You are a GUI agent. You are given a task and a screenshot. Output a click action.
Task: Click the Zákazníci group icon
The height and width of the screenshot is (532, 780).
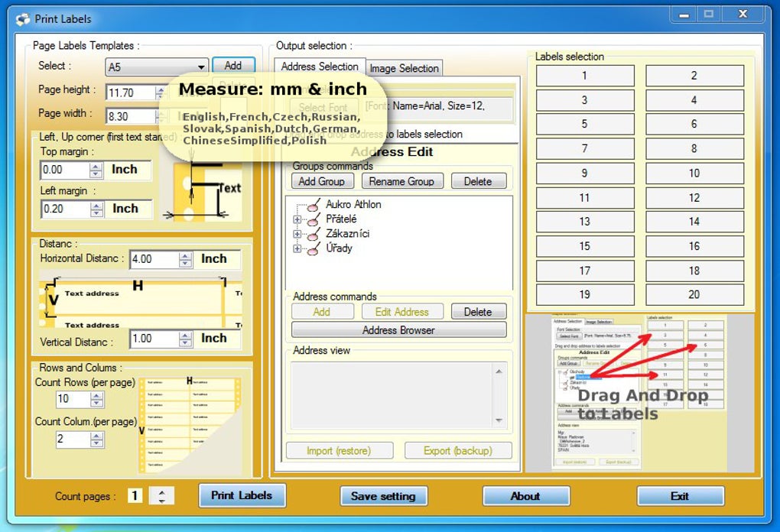[314, 234]
